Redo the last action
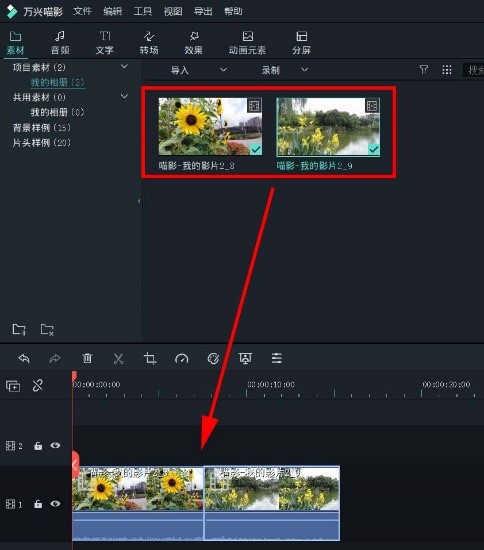The height and width of the screenshot is (550, 484). (55, 358)
